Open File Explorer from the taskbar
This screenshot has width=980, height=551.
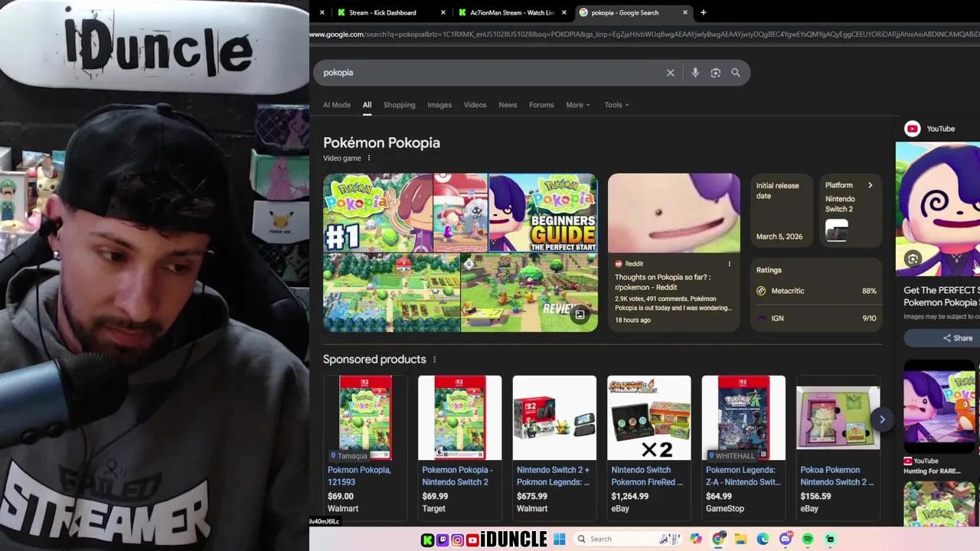[740, 539]
